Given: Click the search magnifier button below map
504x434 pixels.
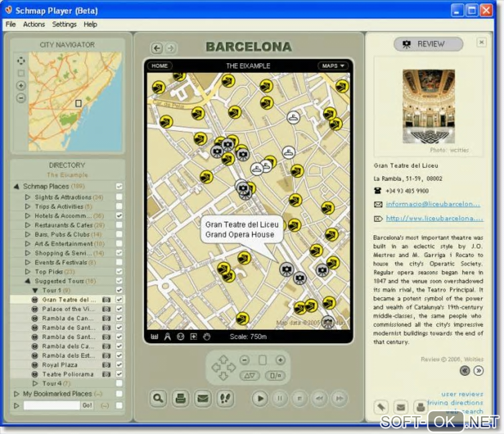Looking at the screenshot, I should pyautogui.click(x=158, y=398).
